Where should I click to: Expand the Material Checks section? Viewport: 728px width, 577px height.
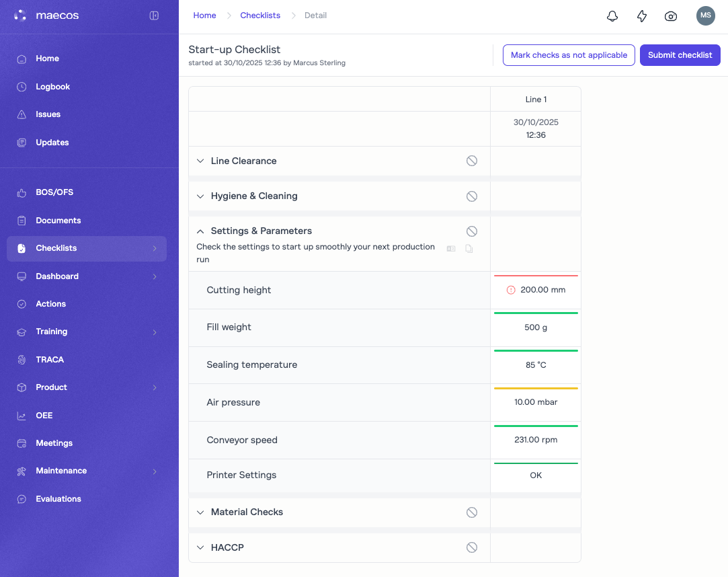pos(200,512)
